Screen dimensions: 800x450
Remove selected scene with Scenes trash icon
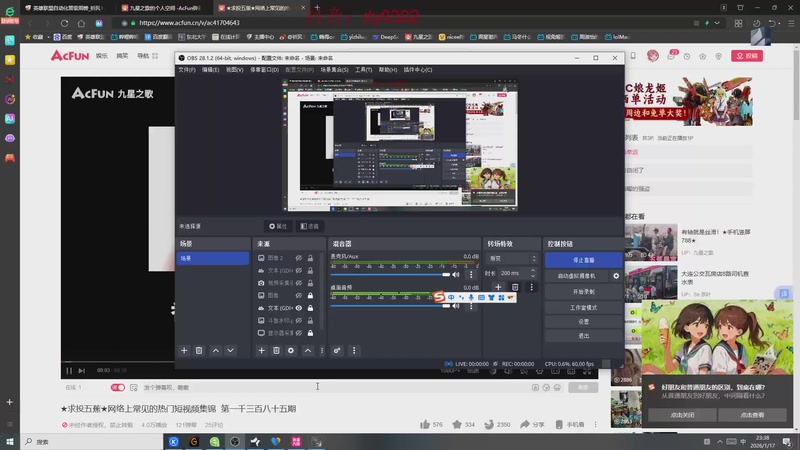tap(199, 351)
